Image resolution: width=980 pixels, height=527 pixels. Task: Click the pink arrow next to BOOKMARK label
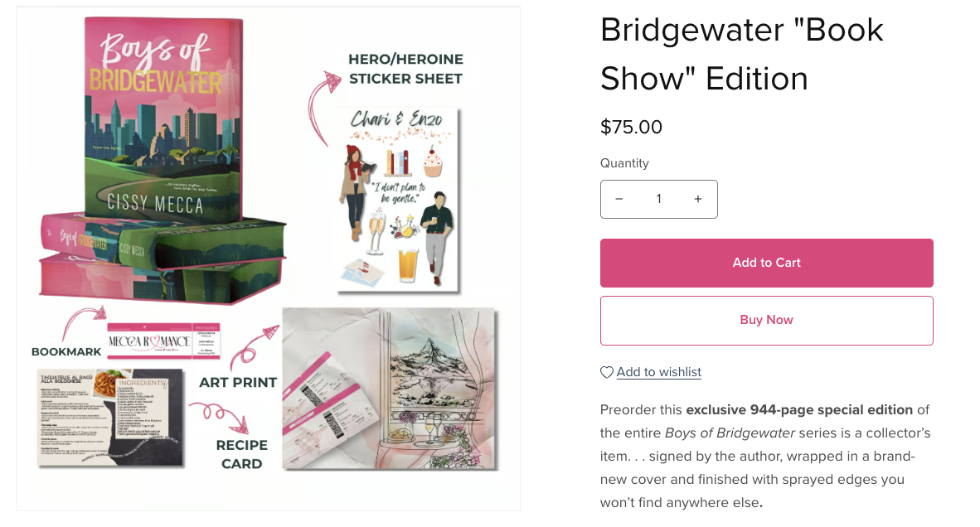pyautogui.click(x=85, y=321)
